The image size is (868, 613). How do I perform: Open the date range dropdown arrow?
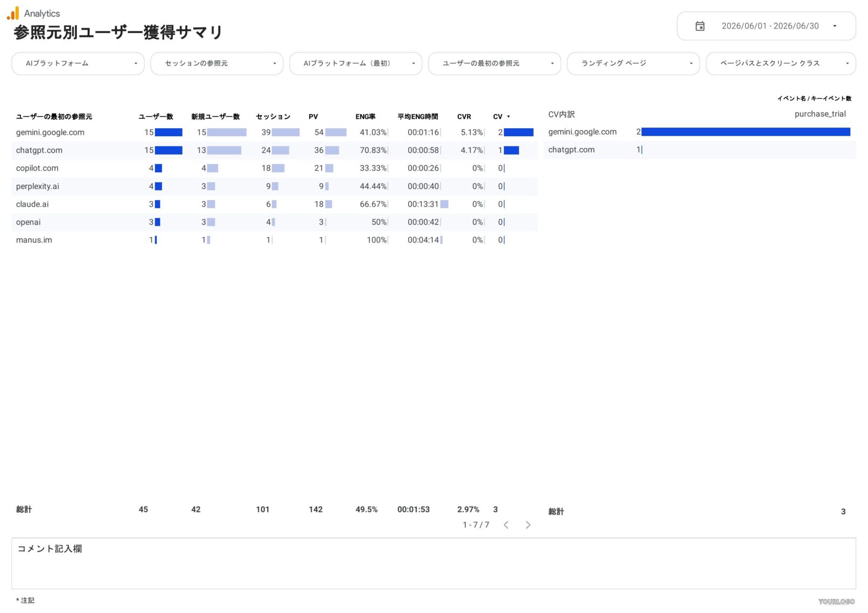pyautogui.click(x=835, y=26)
